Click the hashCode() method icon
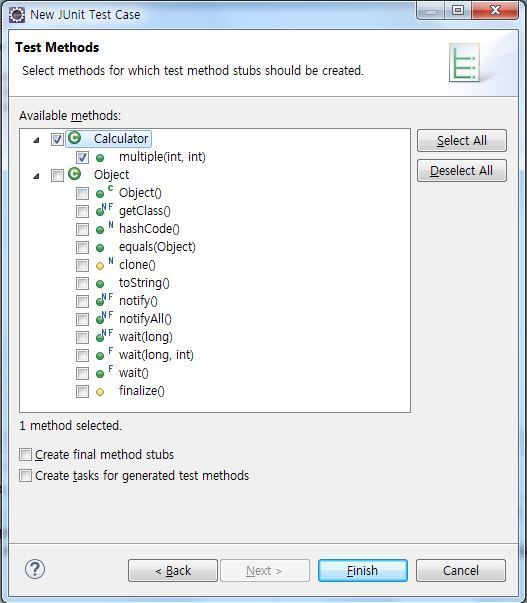Image resolution: width=527 pixels, height=603 pixels. [104, 228]
